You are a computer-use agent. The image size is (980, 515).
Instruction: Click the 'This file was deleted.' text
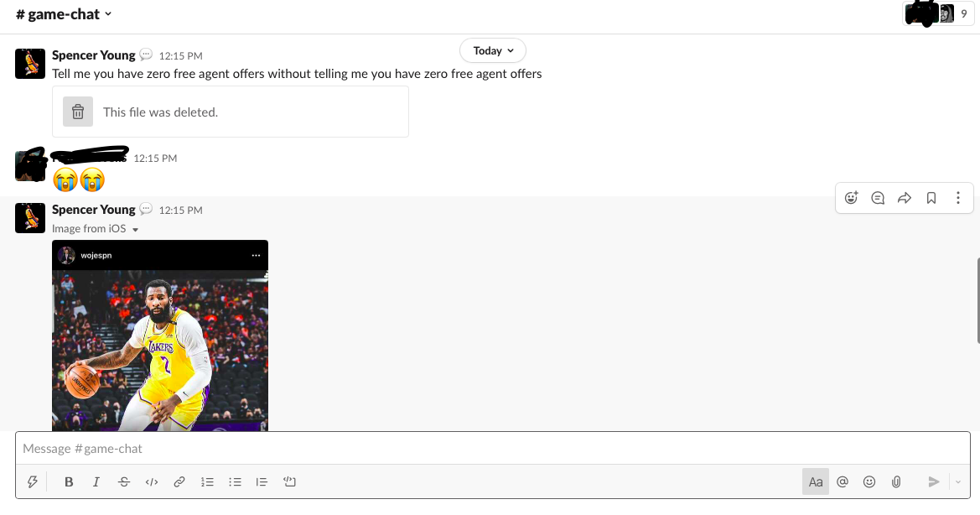(161, 112)
